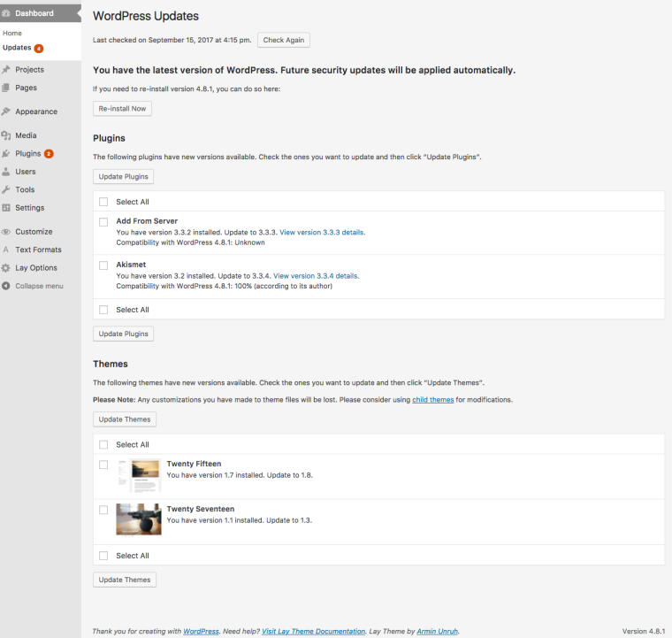This screenshot has height=638, width=672.
Task: Click the Projects pin icon
Action: click(7, 70)
